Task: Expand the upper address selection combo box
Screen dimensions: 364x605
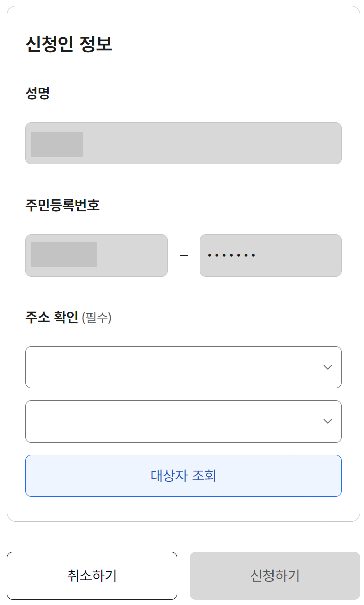Action: click(x=184, y=367)
